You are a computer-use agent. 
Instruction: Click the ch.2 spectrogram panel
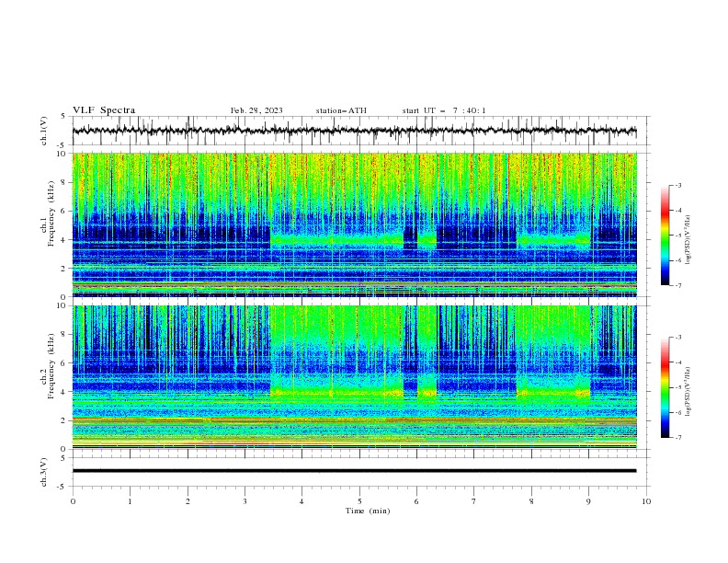(x=355, y=377)
